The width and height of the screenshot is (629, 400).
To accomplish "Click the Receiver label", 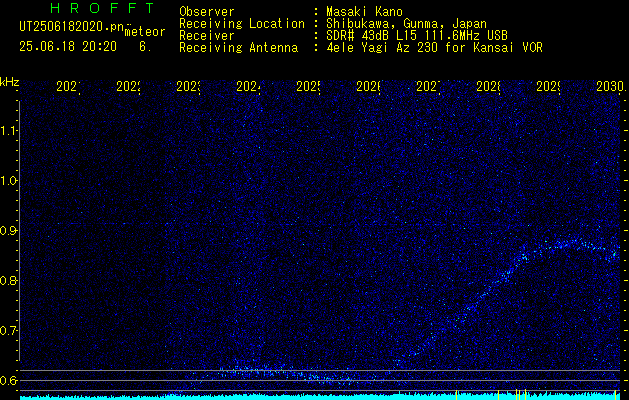I will point(207,36).
